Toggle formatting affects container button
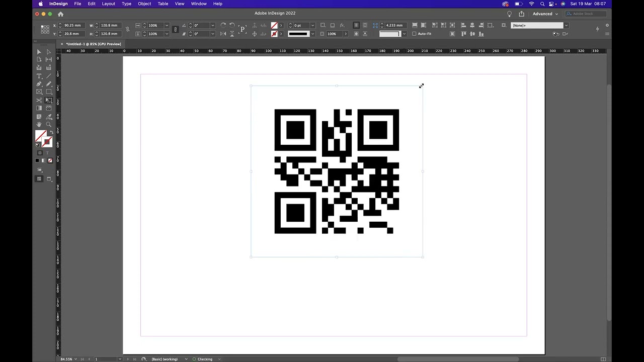This screenshot has width=644, height=362. pos(40,153)
